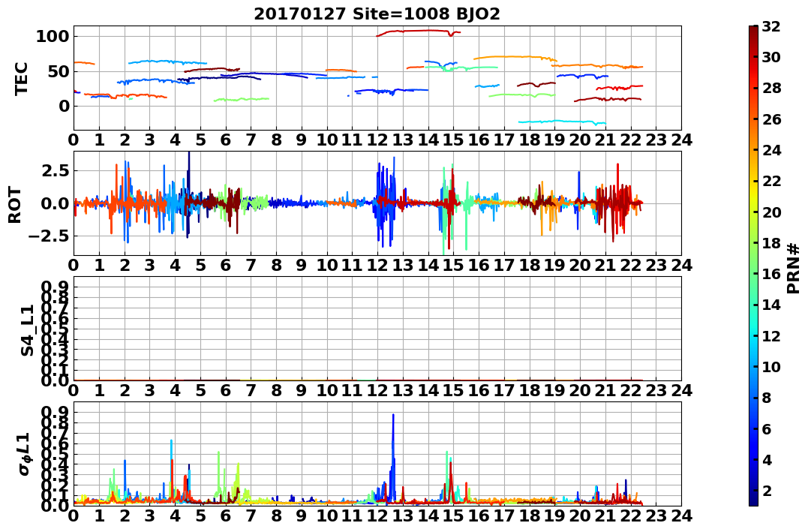The height and width of the screenshot is (532, 808).
Task: Click the colorbar tick label 22
Action: click(771, 181)
